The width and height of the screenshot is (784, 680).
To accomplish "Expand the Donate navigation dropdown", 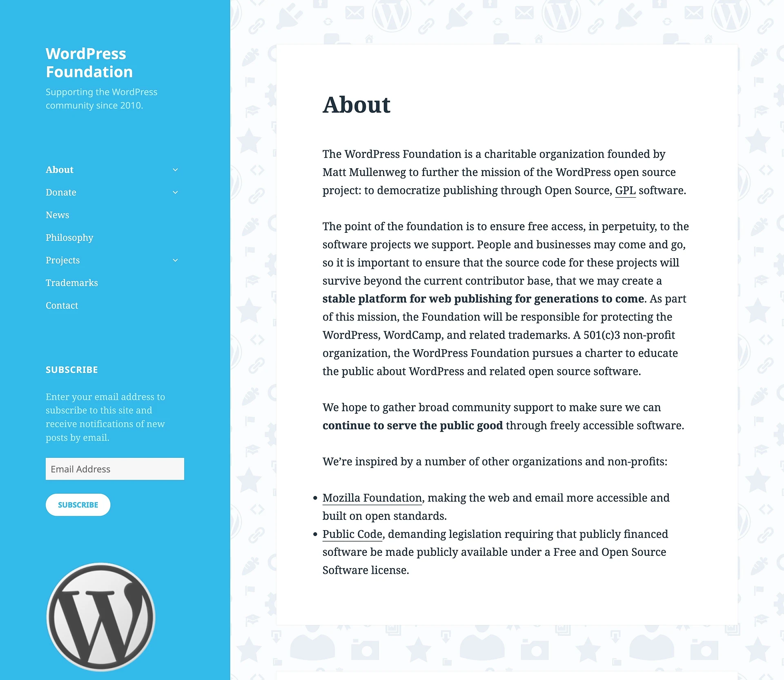I will point(175,192).
